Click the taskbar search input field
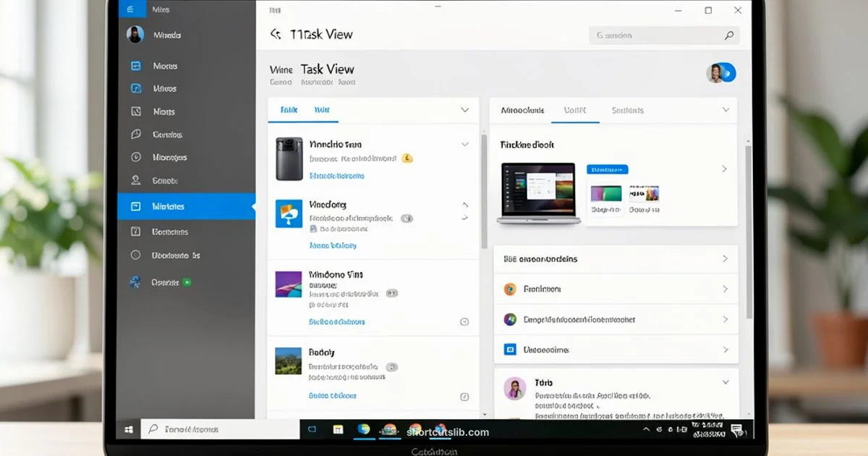 point(217,429)
